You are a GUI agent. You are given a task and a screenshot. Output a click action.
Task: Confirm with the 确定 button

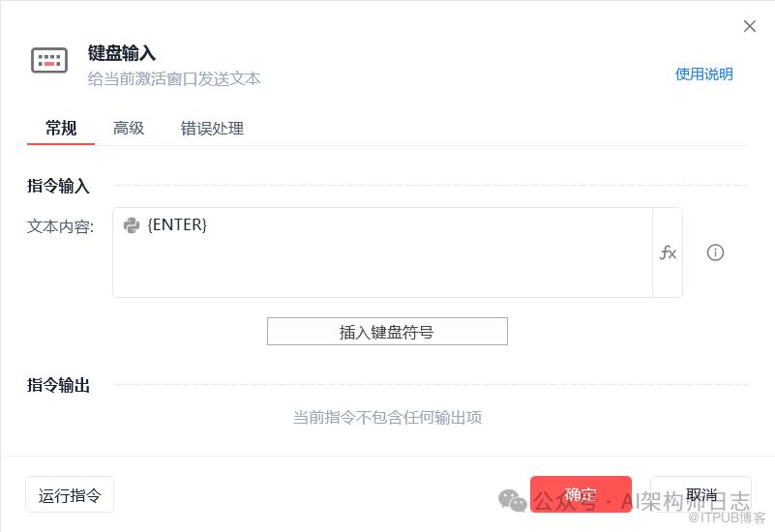tap(581, 495)
